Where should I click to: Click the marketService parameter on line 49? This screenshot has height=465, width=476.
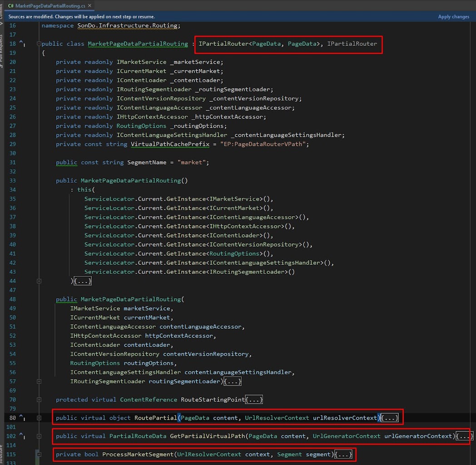[147, 308]
